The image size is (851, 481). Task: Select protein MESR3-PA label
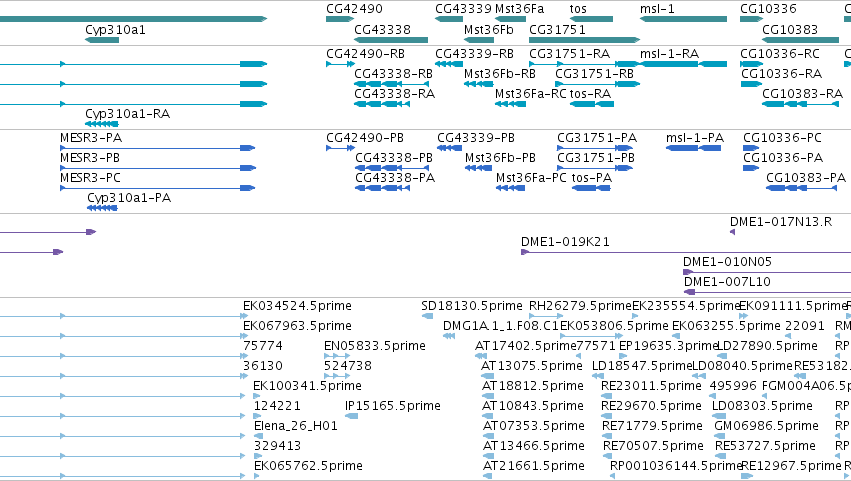tap(91, 138)
